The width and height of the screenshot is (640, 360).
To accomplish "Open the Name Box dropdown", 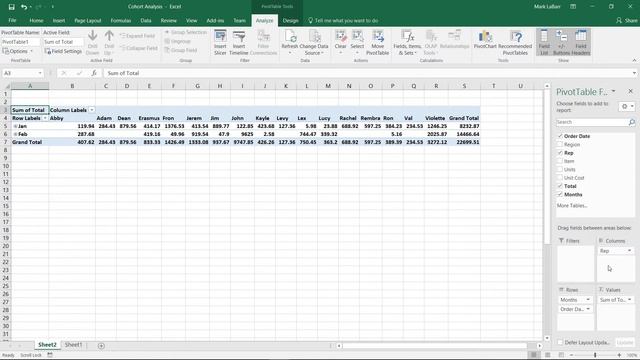I will [x=40, y=73].
